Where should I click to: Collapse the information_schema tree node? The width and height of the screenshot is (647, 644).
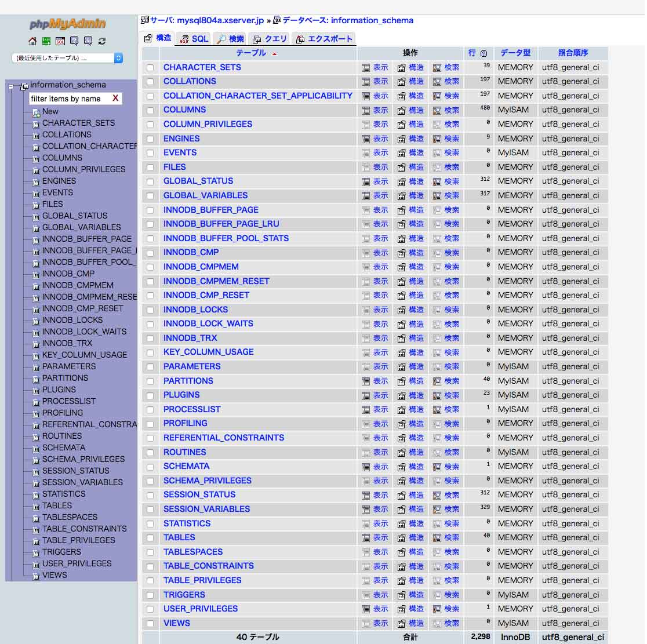[x=11, y=86]
